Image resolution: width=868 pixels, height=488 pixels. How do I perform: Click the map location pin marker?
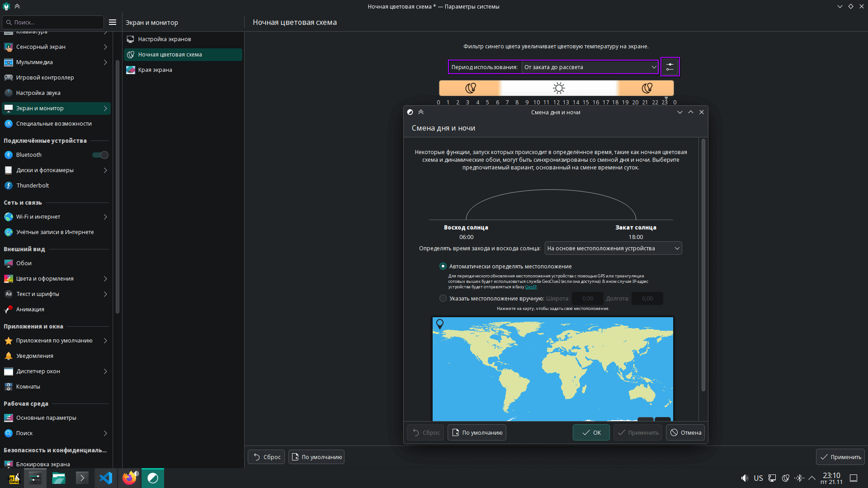[x=439, y=324]
